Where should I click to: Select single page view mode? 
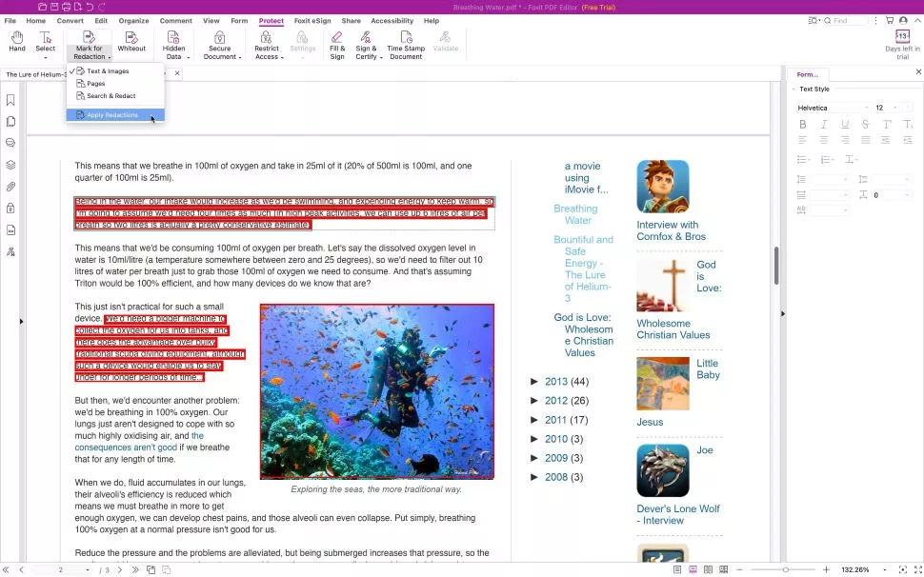tap(677, 570)
